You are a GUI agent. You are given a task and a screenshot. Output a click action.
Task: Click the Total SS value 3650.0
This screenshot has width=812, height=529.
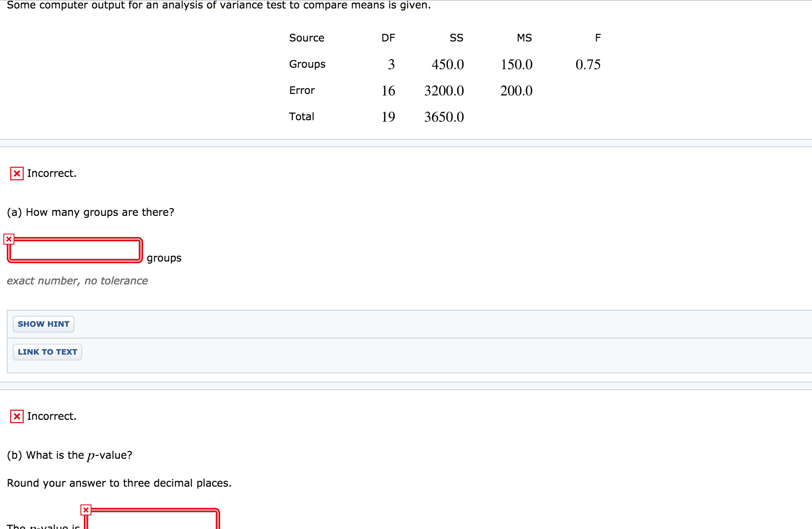[444, 117]
